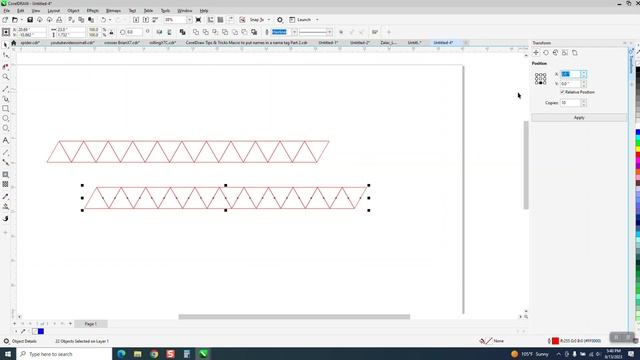
Task: Select the Artistic Media tool
Action: [x=5, y=99]
